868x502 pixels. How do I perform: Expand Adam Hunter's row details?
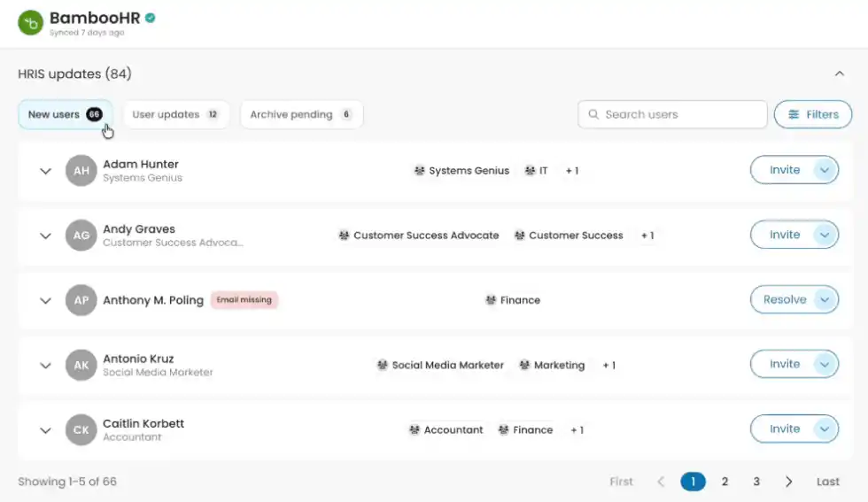pyautogui.click(x=45, y=171)
